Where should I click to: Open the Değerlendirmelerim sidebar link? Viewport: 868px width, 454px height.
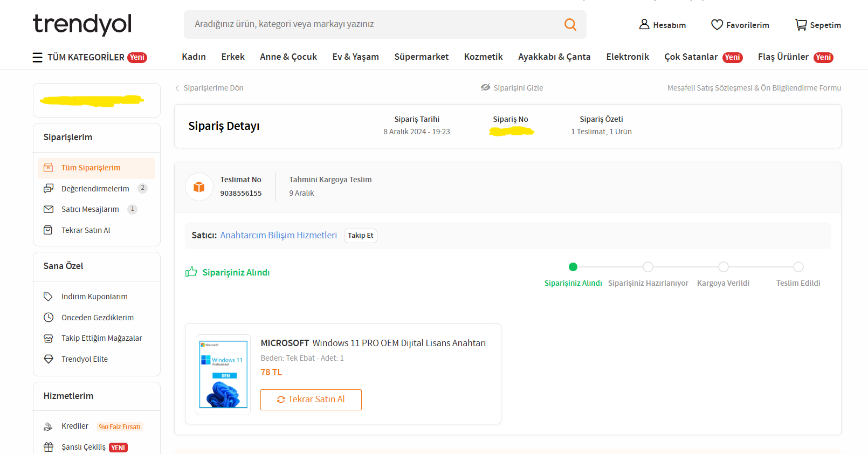[x=95, y=189]
